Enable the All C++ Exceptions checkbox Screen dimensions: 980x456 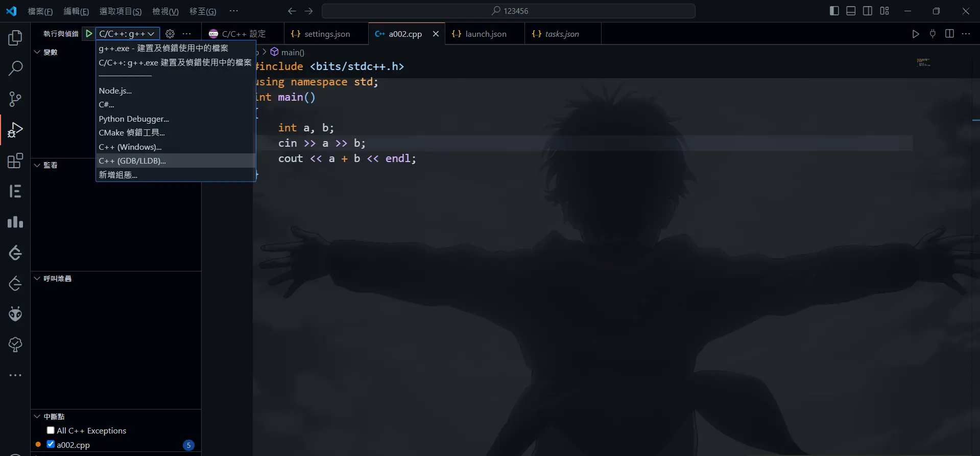[x=51, y=430]
